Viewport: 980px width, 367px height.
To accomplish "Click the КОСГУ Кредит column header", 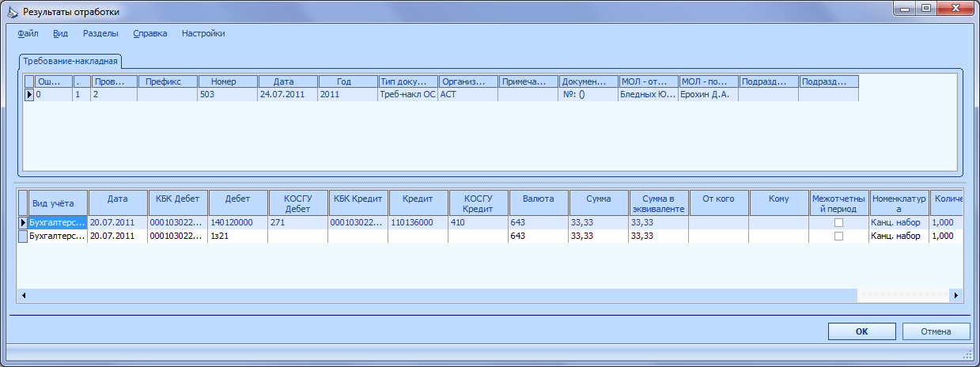I will click(x=479, y=203).
